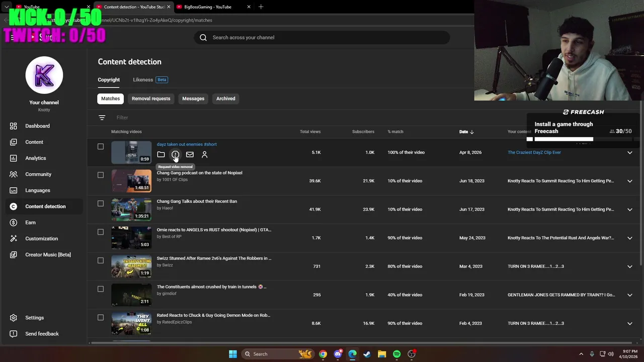The height and width of the screenshot is (362, 644).
Task: Click the magnifier icon in channel search
Action: click(203, 37)
